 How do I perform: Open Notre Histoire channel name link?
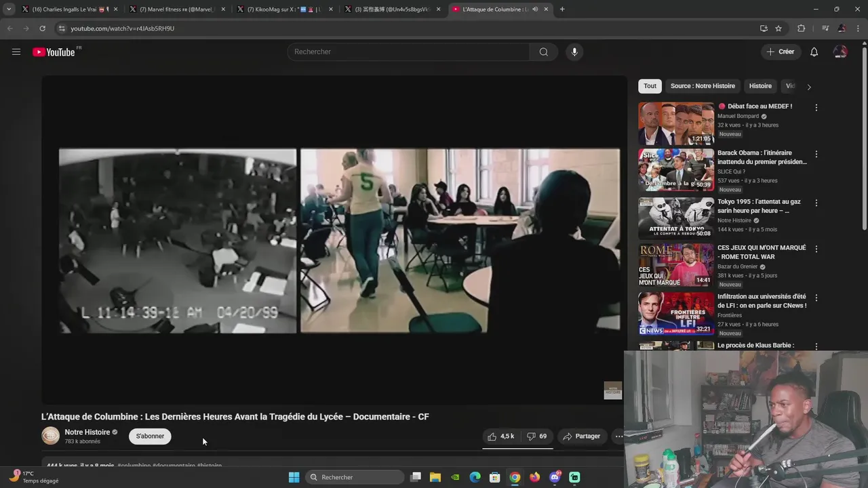87,432
